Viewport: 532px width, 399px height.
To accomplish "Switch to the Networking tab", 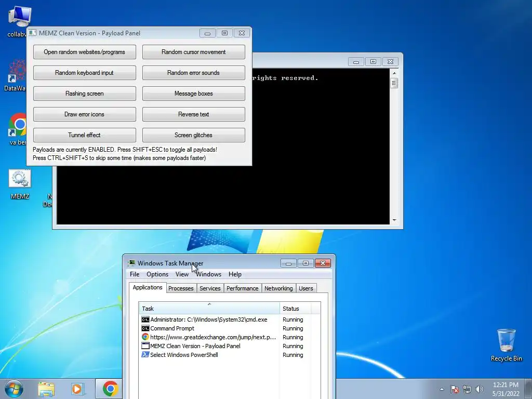I will click(x=278, y=288).
